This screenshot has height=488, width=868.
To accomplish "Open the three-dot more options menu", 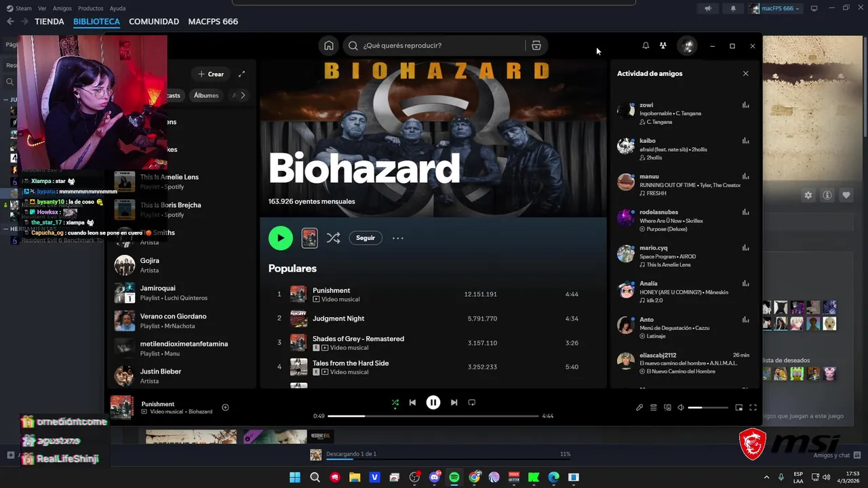I will 398,238.
